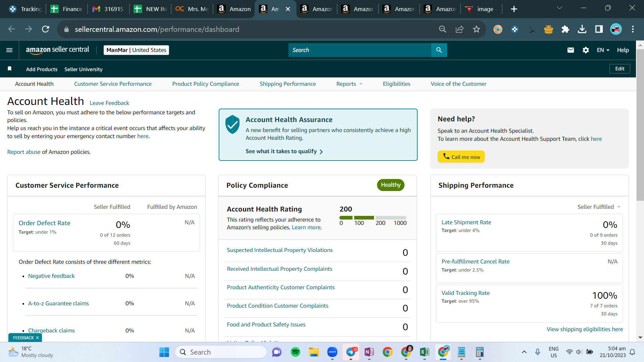Click the Order Defect Rate link
This screenshot has width=644, height=362.
pos(45,223)
